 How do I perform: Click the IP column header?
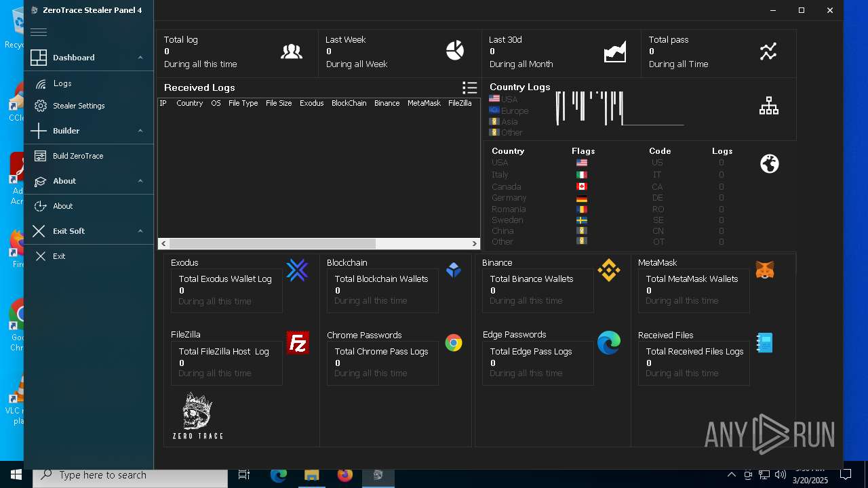click(163, 103)
